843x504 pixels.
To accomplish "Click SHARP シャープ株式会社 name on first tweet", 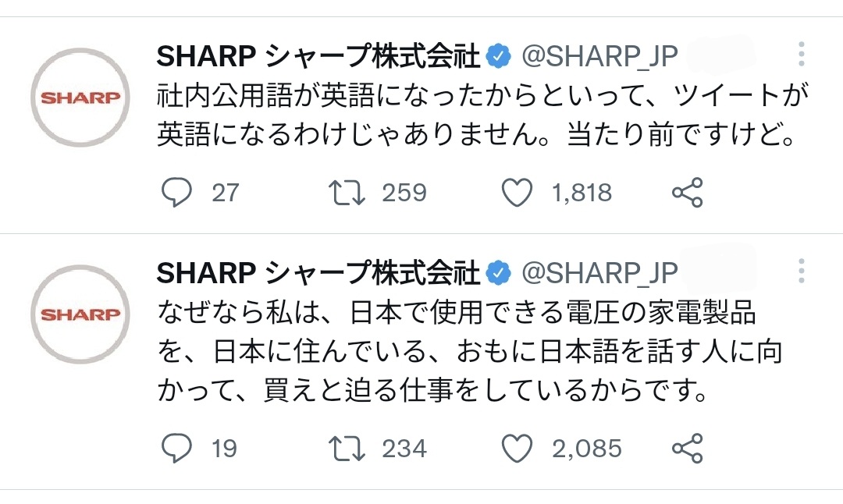I will point(318,55).
